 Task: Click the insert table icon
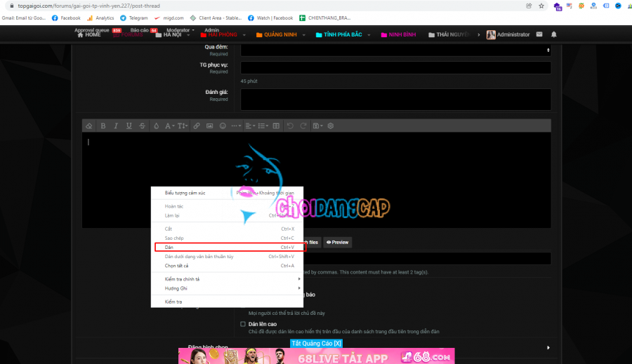pyautogui.click(x=276, y=126)
